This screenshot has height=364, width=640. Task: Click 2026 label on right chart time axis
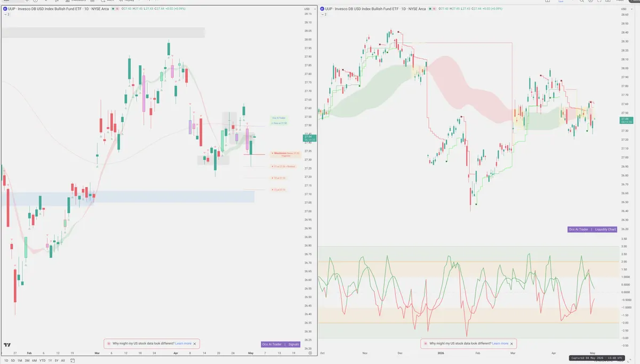click(440, 353)
